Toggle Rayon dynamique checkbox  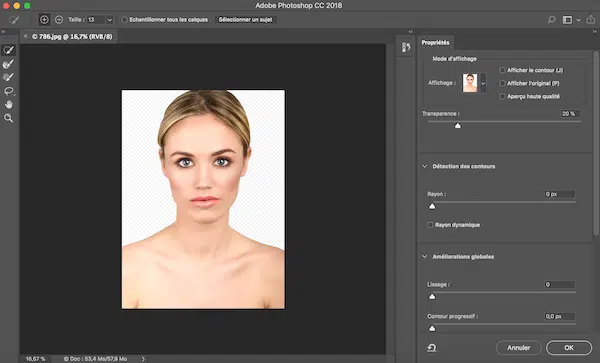click(430, 225)
